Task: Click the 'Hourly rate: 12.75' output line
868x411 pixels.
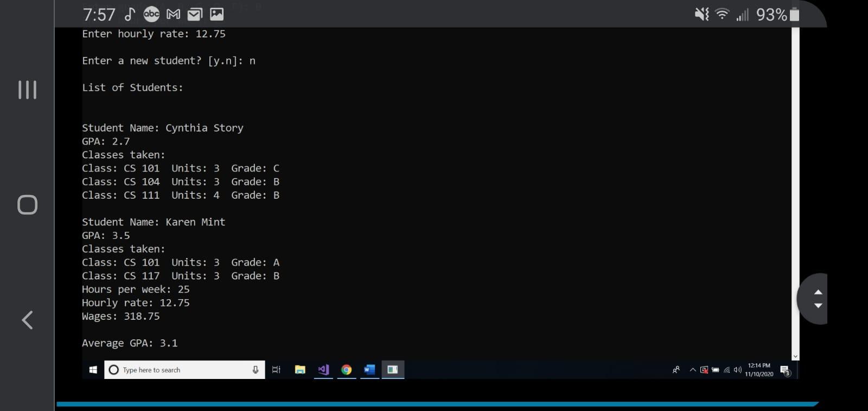Action: pyautogui.click(x=136, y=302)
